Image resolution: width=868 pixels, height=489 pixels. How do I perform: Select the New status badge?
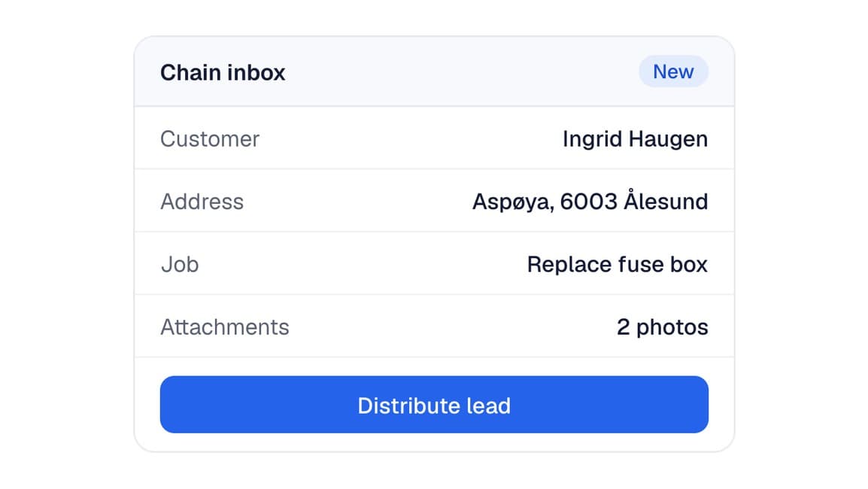coord(673,71)
